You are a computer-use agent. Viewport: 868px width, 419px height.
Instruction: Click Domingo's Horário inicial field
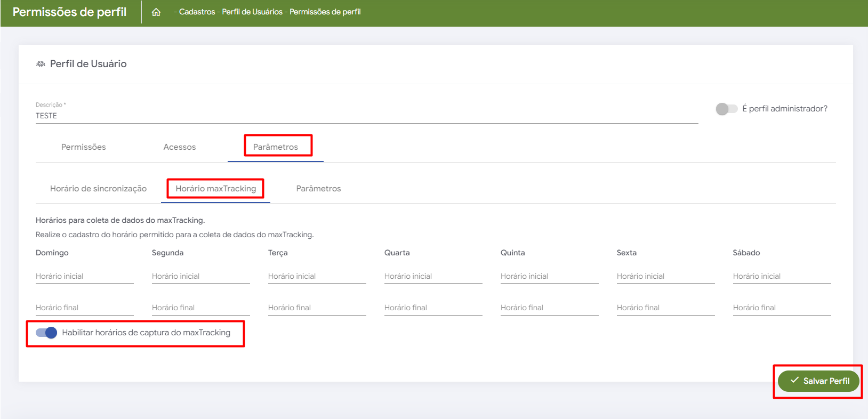[x=84, y=276]
